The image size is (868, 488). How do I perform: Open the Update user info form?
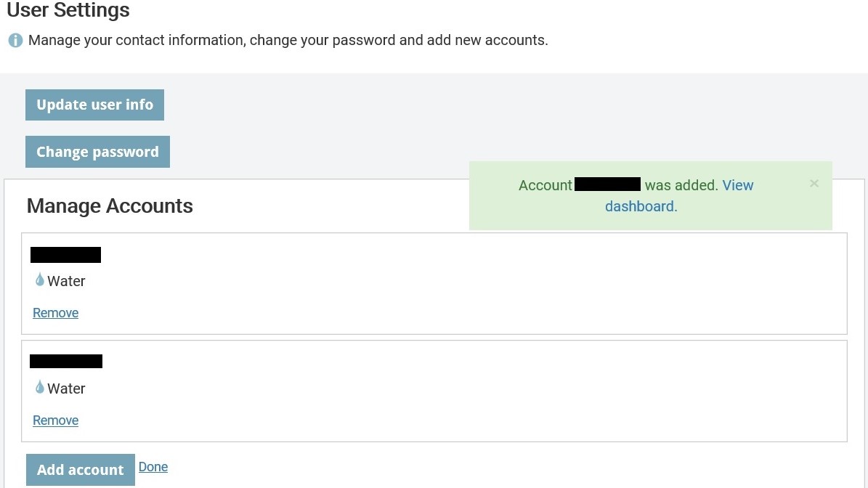(x=94, y=105)
